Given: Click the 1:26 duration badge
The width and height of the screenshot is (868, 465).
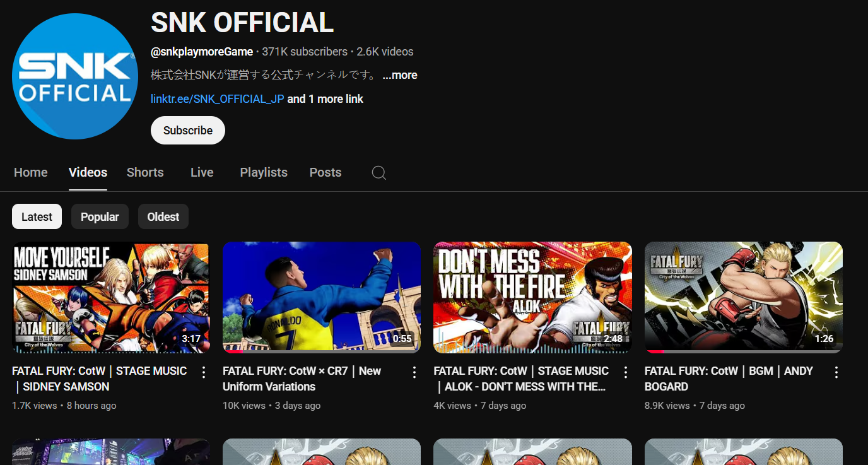Looking at the screenshot, I should tap(824, 339).
